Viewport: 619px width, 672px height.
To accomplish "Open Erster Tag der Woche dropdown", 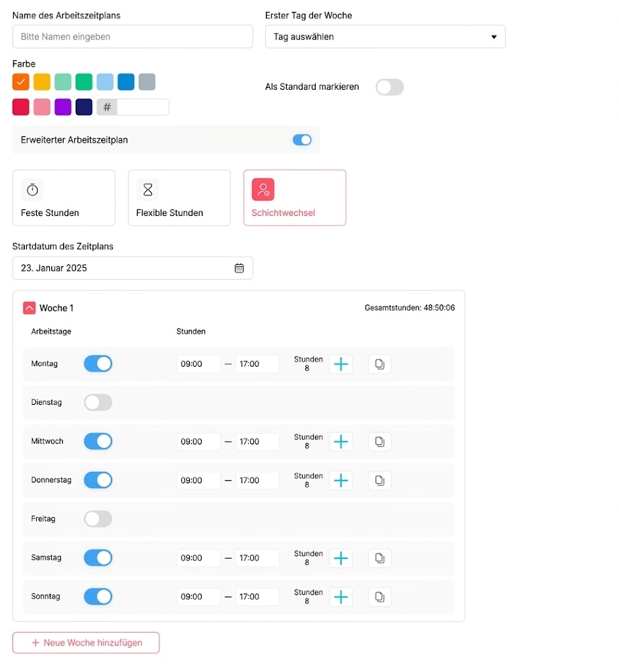I will [385, 37].
